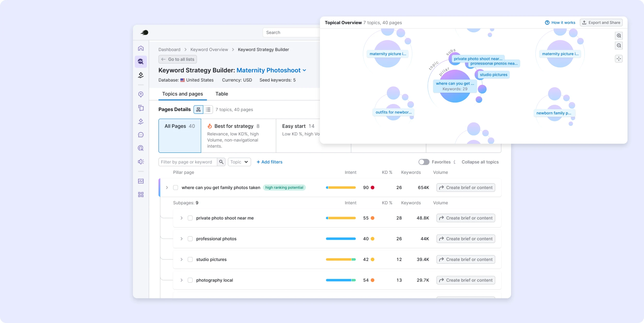Click the Semrush logo icon
The height and width of the screenshot is (323, 644).
pyautogui.click(x=144, y=32)
